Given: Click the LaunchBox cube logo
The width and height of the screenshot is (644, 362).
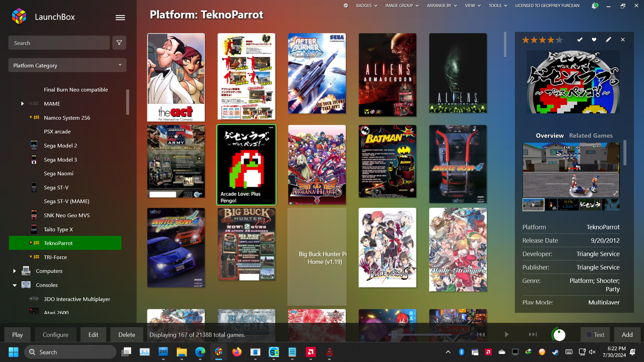Looking at the screenshot, I should [19, 17].
